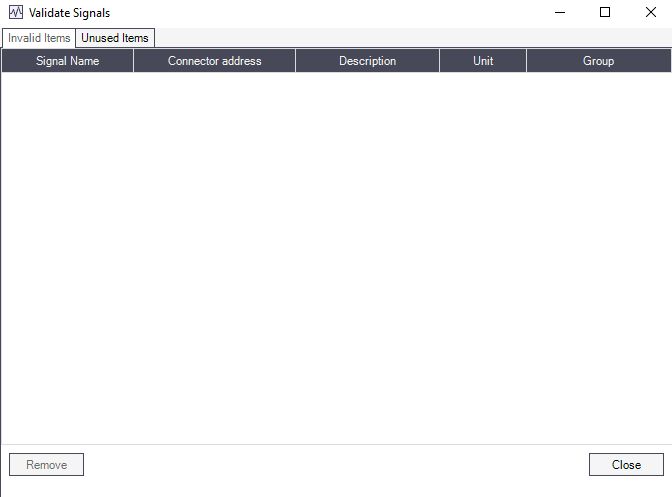
Task: Click divider between Signal Name and Connector address
Action: coord(133,61)
